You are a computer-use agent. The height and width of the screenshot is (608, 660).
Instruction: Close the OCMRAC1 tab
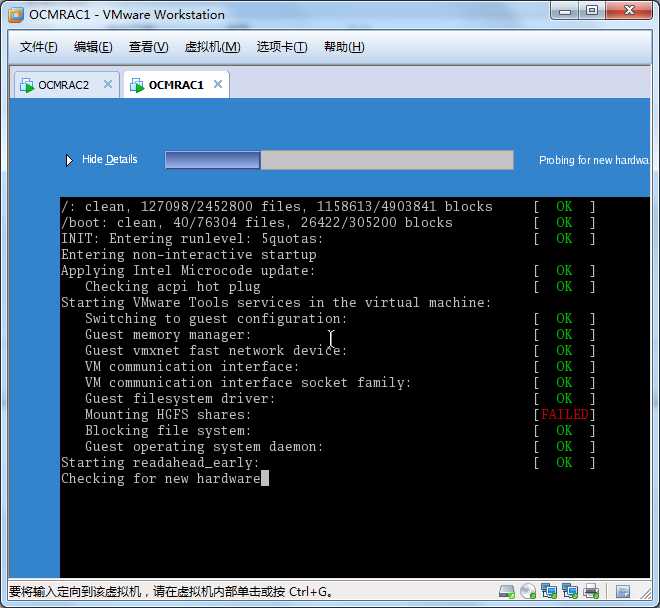218,84
